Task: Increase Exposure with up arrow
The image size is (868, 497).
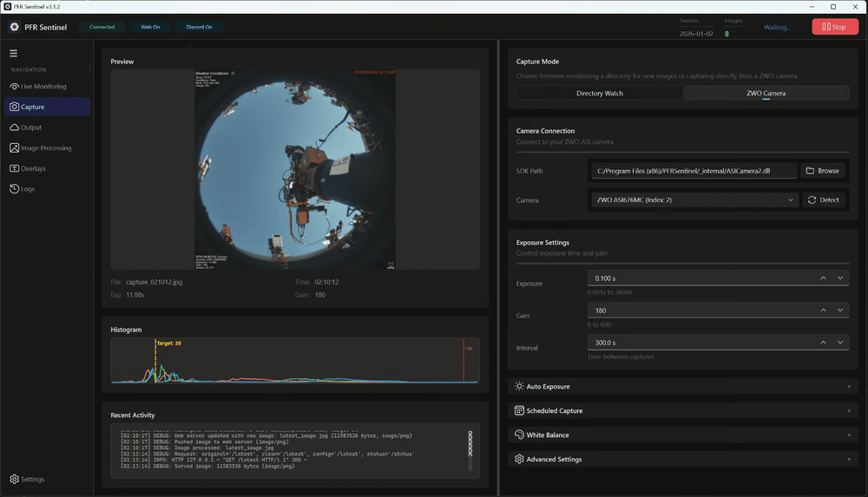Action: coord(823,278)
